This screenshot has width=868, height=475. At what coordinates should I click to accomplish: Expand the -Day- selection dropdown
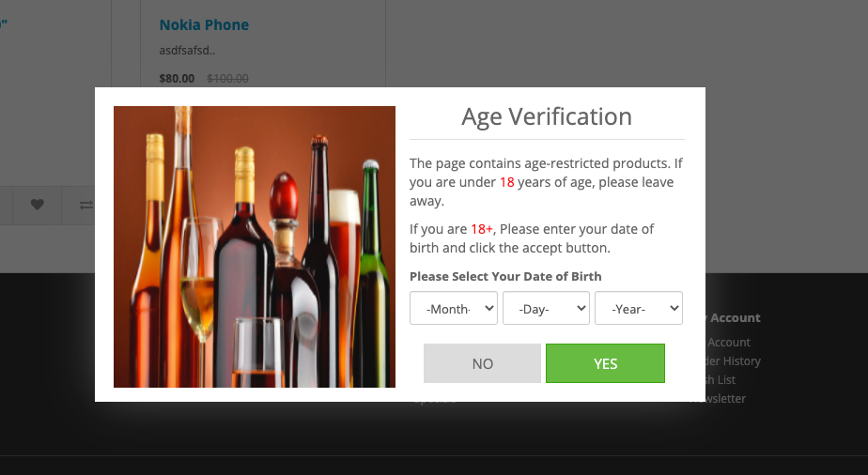tap(546, 308)
